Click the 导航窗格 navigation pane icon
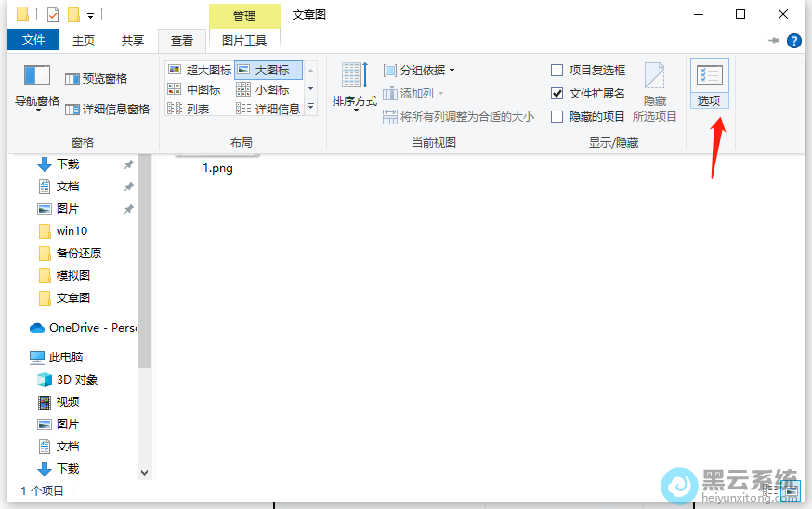Screen dimensions: 812x509 [x=37, y=76]
